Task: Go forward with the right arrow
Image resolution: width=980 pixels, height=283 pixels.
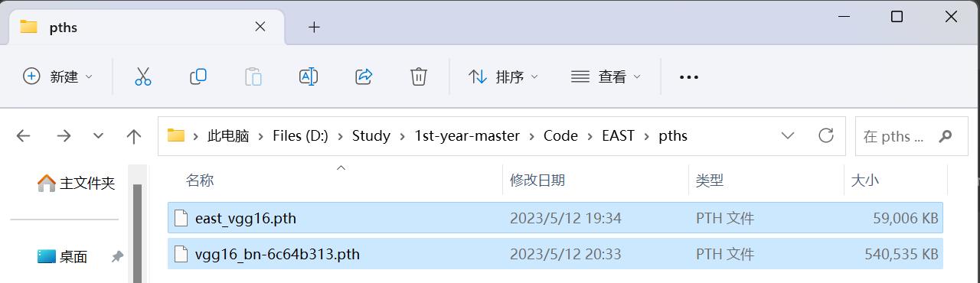Action: [64, 136]
